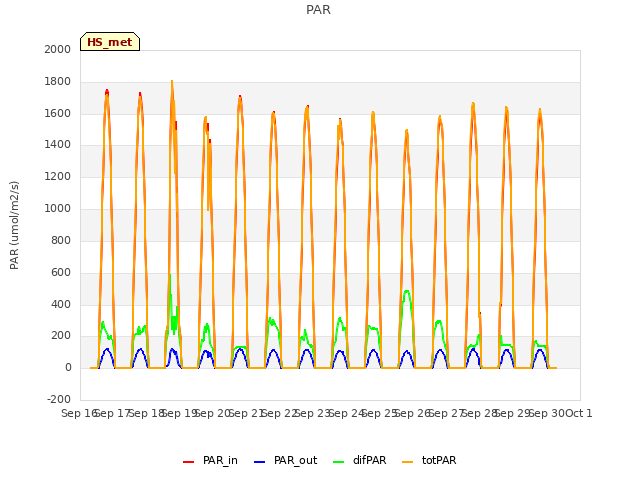Click the -200 y-axis tick label

pyautogui.click(x=59, y=399)
